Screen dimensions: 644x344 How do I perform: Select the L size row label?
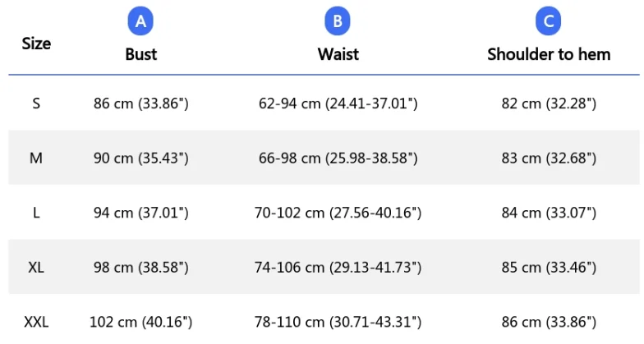(x=36, y=213)
